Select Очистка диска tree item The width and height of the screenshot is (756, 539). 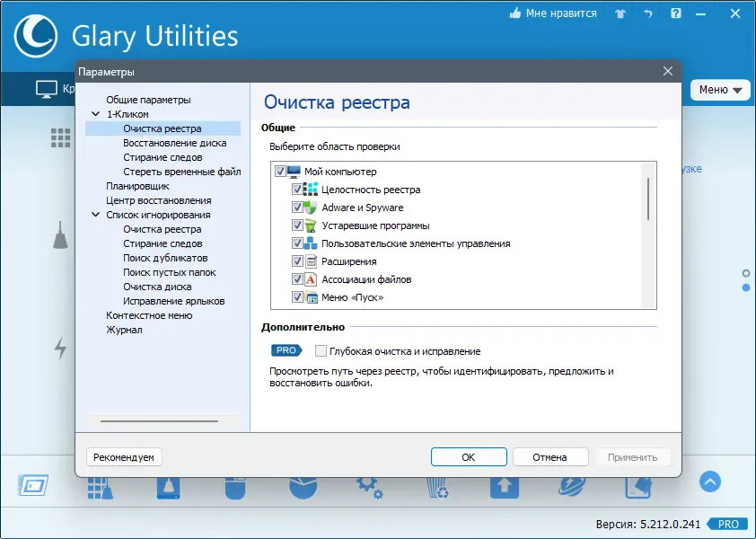(157, 287)
